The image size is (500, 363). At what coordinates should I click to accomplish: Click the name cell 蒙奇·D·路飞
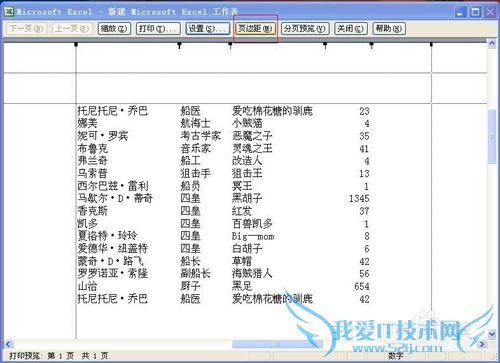tap(110, 261)
